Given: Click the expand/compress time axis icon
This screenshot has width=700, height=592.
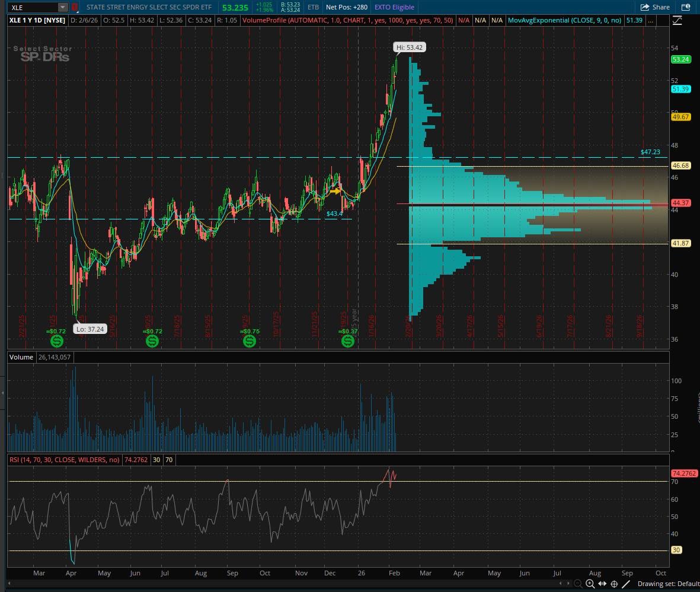Looking at the screenshot, I should [602, 584].
